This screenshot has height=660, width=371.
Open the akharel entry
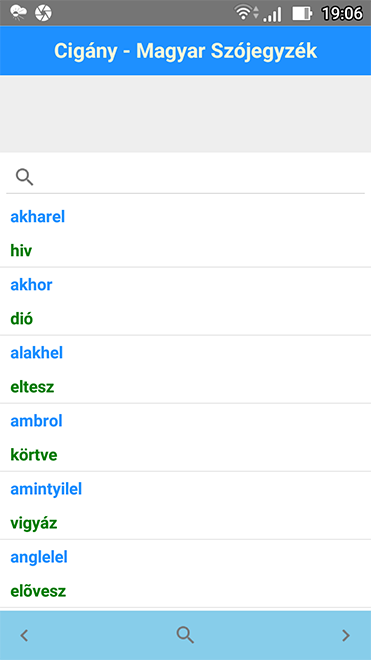(x=185, y=234)
